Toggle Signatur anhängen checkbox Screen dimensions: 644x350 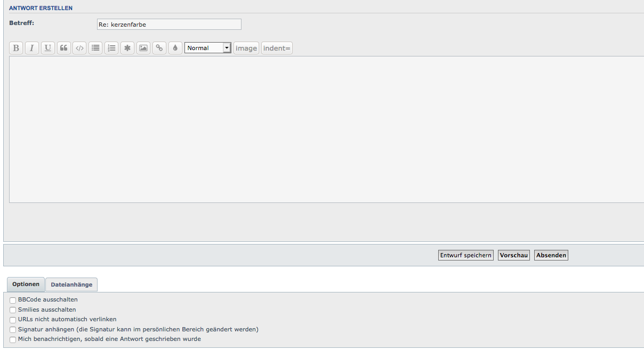13,330
